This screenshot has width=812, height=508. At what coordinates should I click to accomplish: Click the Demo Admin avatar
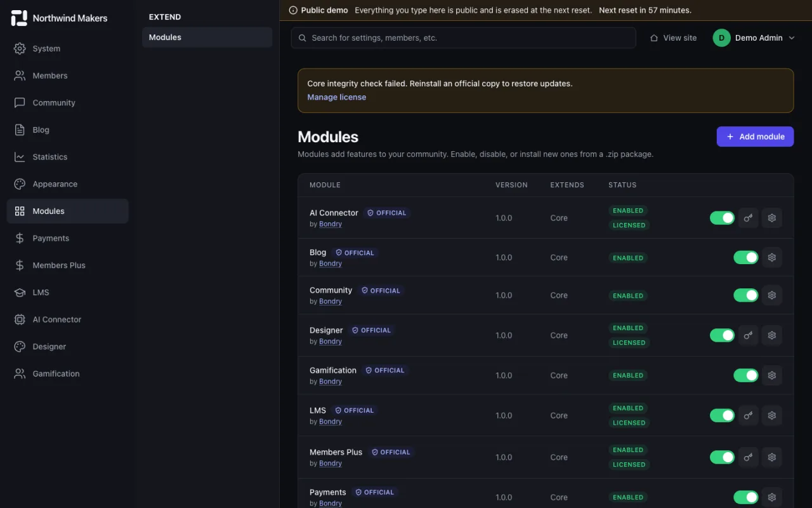721,38
